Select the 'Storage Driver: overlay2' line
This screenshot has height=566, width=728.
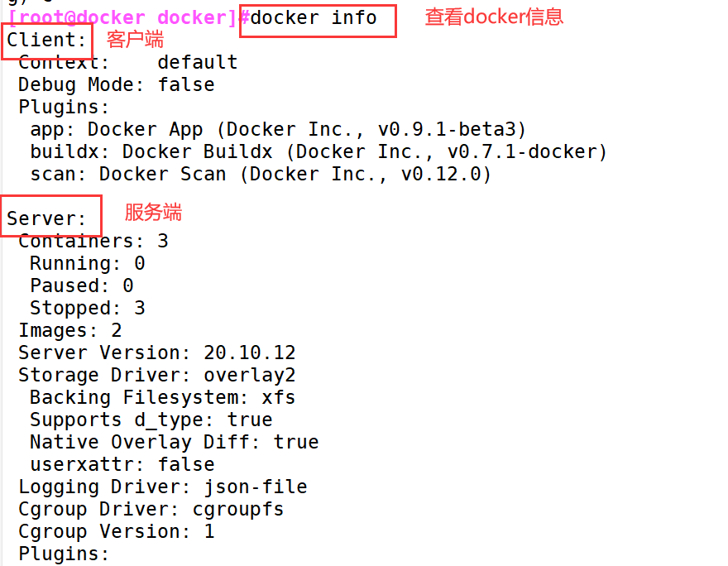coord(157,375)
